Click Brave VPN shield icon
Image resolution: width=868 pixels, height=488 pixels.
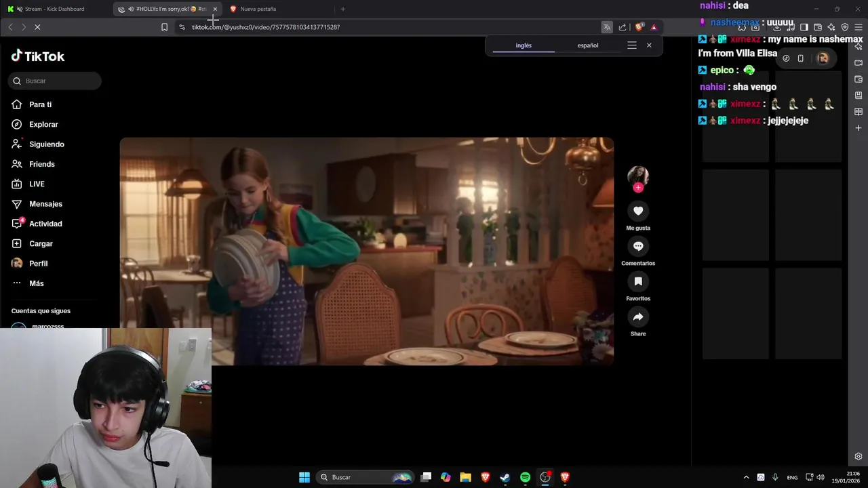coord(845,27)
